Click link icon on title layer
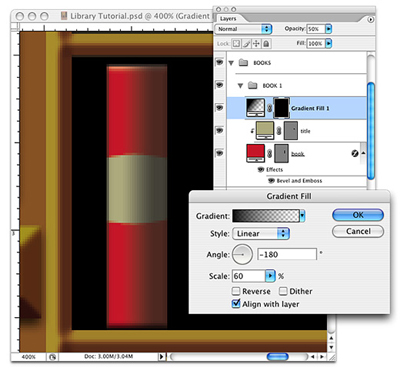This screenshot has width=400, height=378. click(279, 131)
